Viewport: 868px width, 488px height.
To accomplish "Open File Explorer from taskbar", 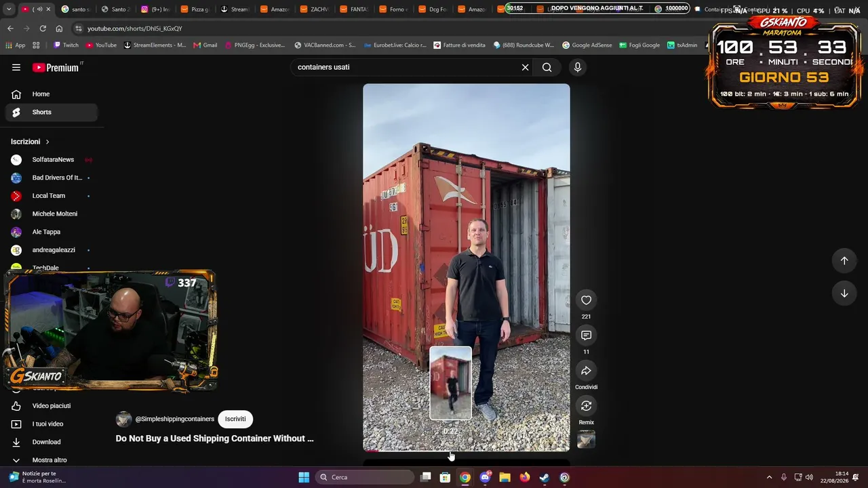I will coord(505,477).
